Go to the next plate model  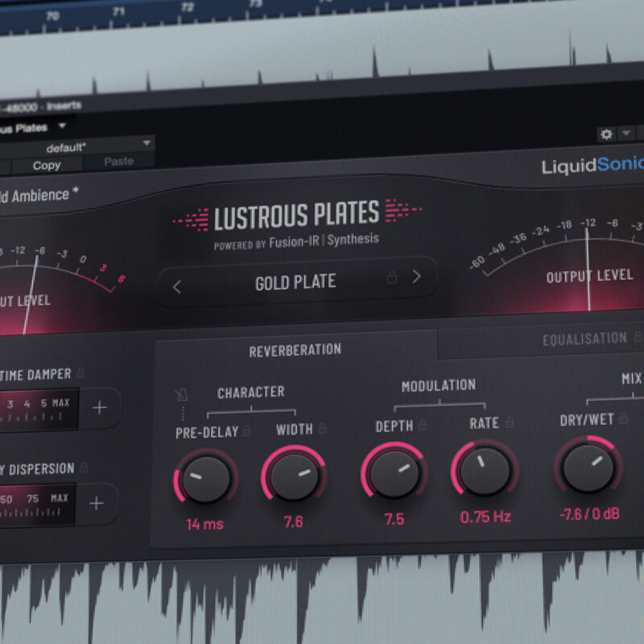click(x=416, y=277)
